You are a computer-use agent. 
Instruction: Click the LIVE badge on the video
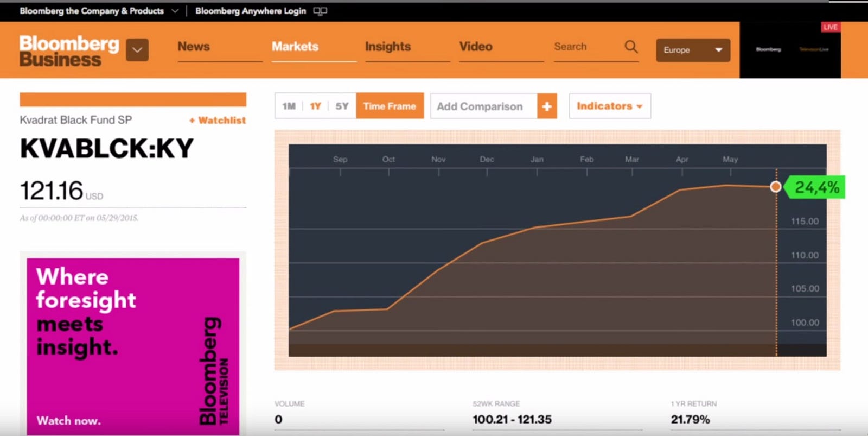point(830,27)
